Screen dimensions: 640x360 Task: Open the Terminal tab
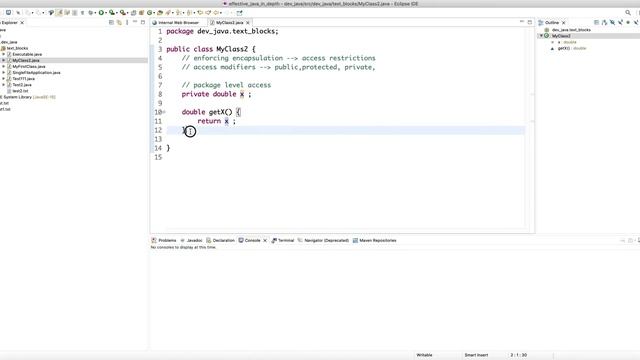tap(283, 240)
